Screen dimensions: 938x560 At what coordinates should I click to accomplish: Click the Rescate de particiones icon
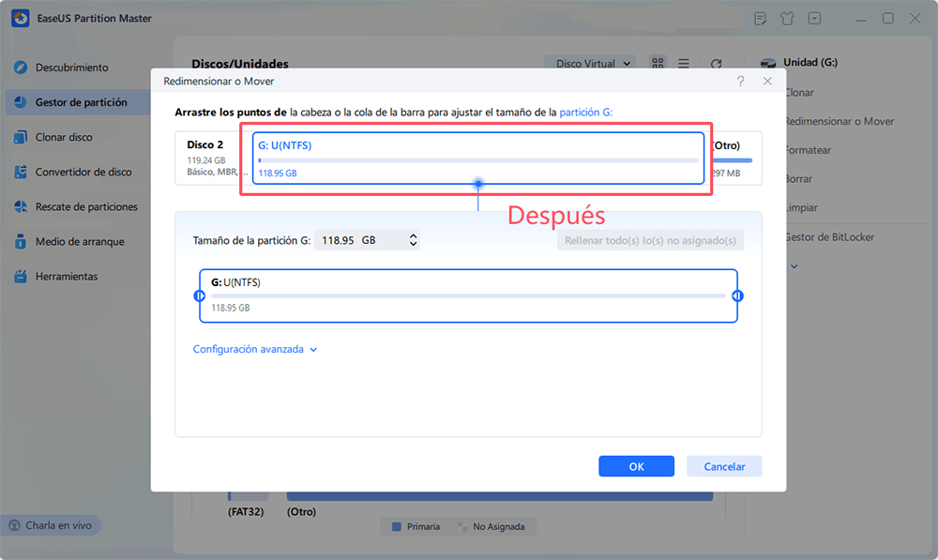tap(21, 206)
